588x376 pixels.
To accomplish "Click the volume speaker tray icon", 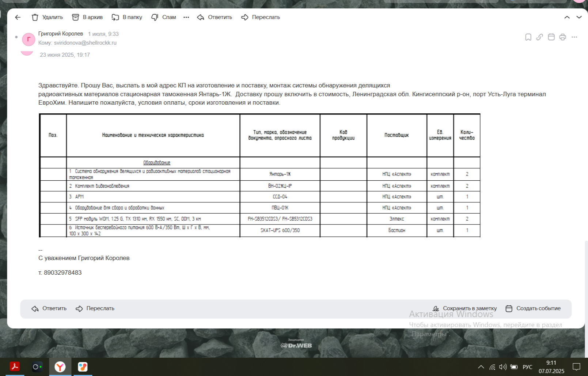I will coord(503,367).
